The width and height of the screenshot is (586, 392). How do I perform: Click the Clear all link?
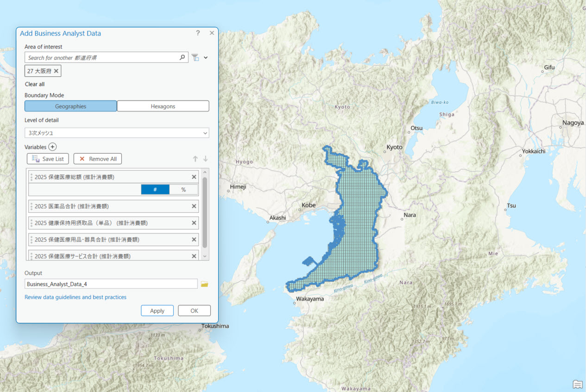pos(35,84)
